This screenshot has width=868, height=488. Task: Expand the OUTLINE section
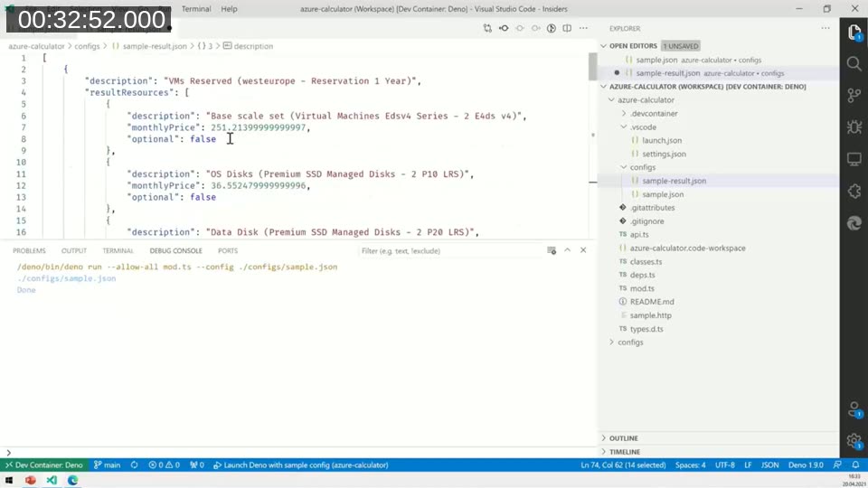click(x=719, y=438)
